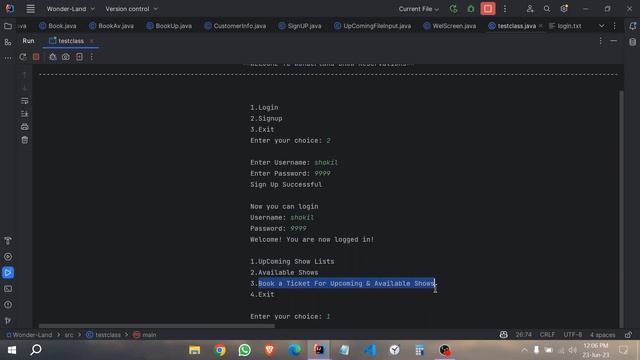This screenshot has width=640, height=360.
Task: Toggle soft-wrap in console
Action: pyautogui.click(x=24, y=101)
